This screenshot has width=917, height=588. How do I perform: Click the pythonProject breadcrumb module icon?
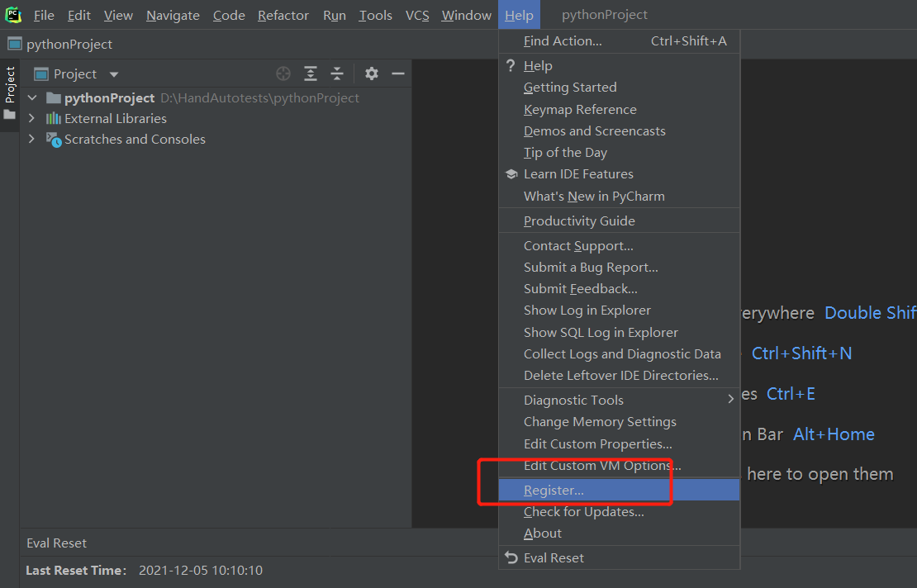[x=15, y=44]
